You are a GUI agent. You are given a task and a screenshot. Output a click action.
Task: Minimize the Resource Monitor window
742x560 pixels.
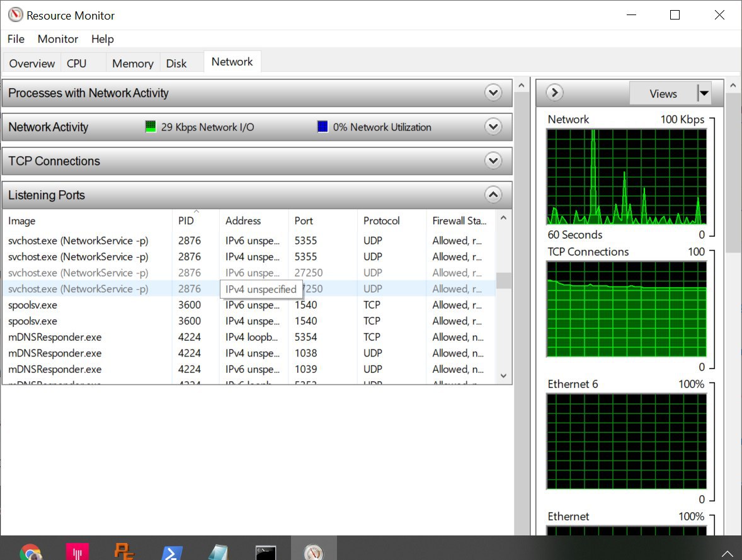pos(631,15)
